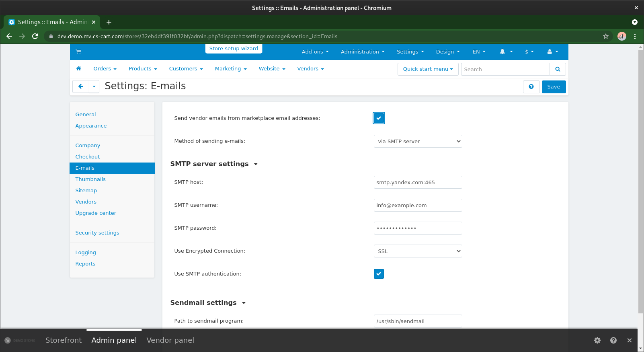Collapse Sendmail settings section

pyautogui.click(x=208, y=303)
